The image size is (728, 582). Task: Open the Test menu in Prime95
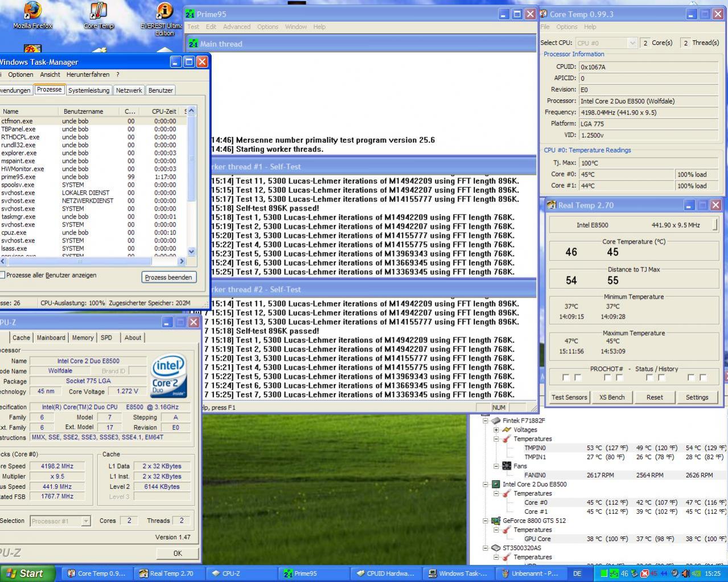194,27
